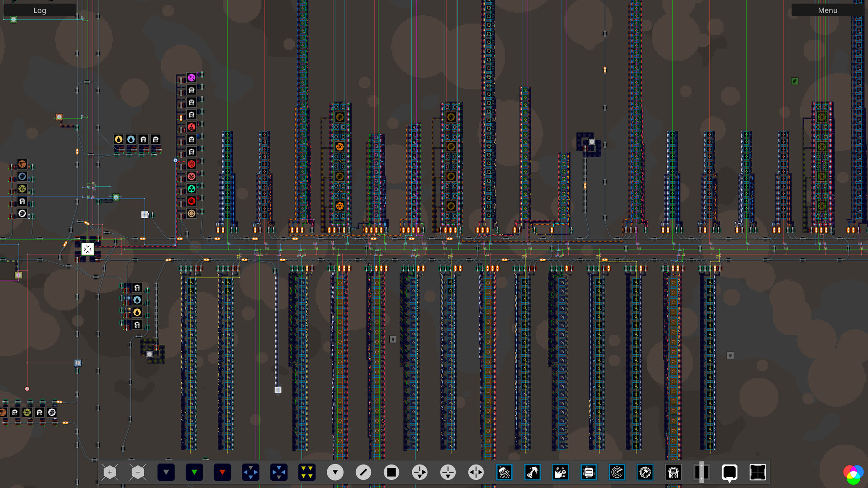The height and width of the screenshot is (488, 868).
Task: Select the processor chip building icon
Action: [589, 473]
